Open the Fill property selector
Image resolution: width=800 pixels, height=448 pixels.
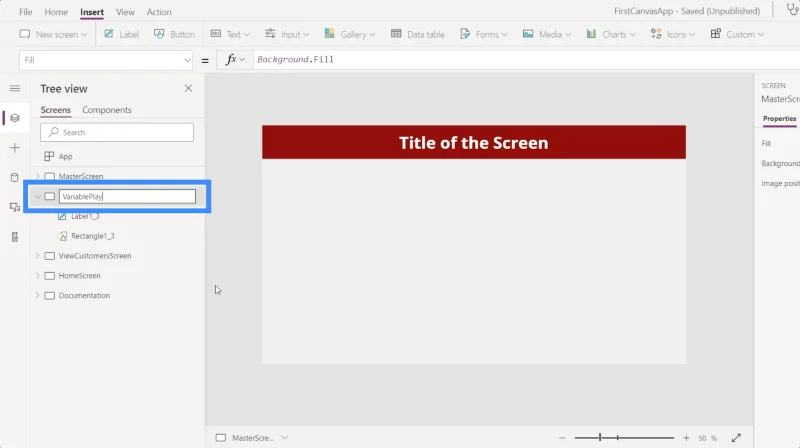(x=106, y=60)
